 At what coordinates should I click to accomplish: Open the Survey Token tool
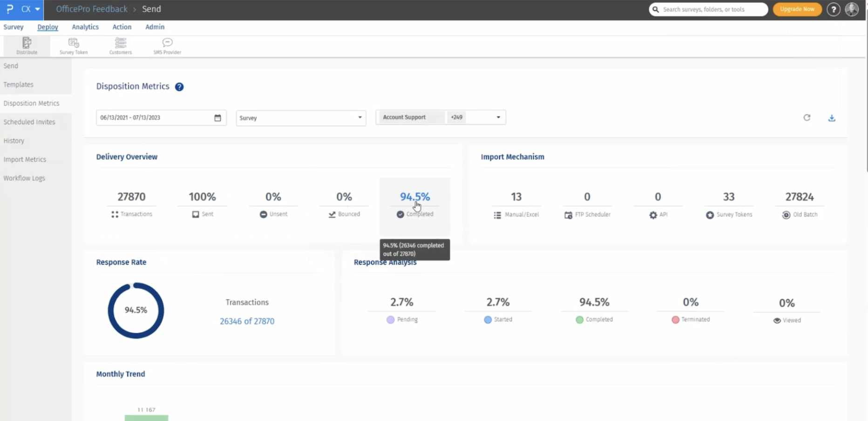tap(73, 46)
